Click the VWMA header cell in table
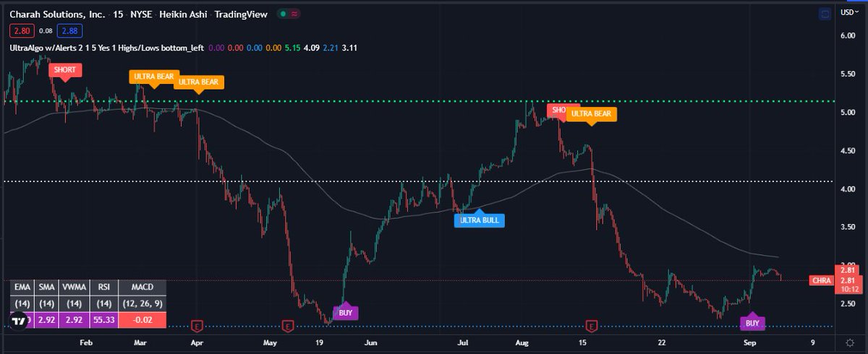The width and height of the screenshot is (868, 354). (76, 288)
